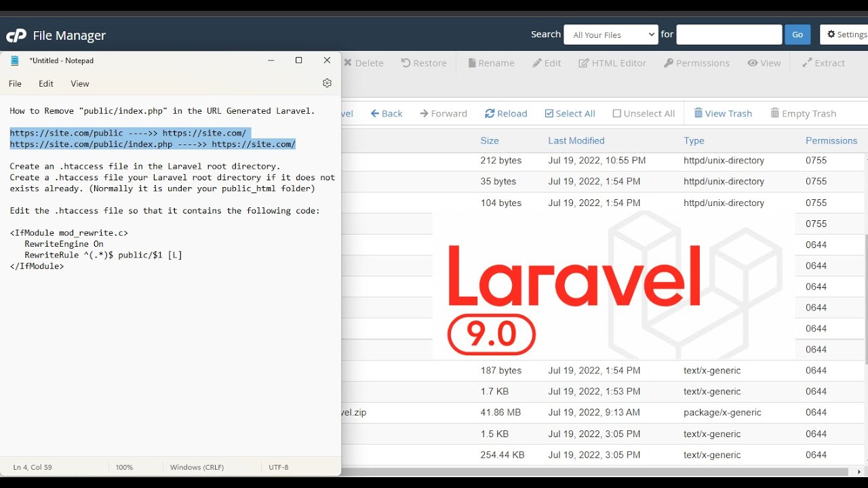The width and height of the screenshot is (868, 488).
Task: Sort file list by Last Modified column
Action: [576, 141]
